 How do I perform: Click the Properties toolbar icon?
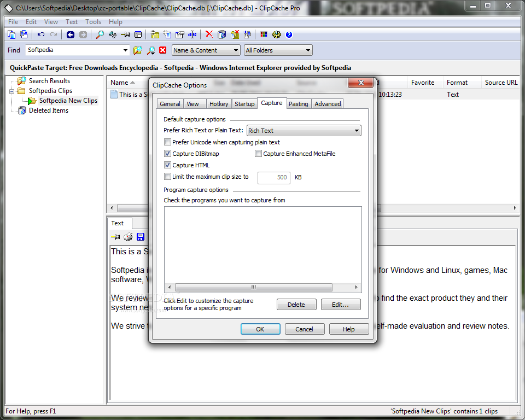180,34
